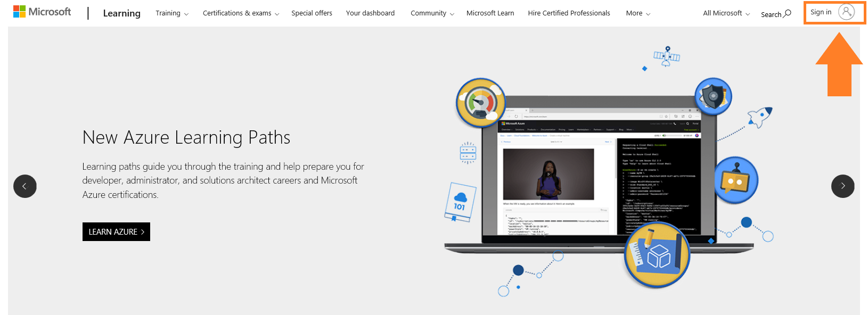Expand Certifications & exams menu
Viewport: 868px width, 315px height.
(241, 13)
